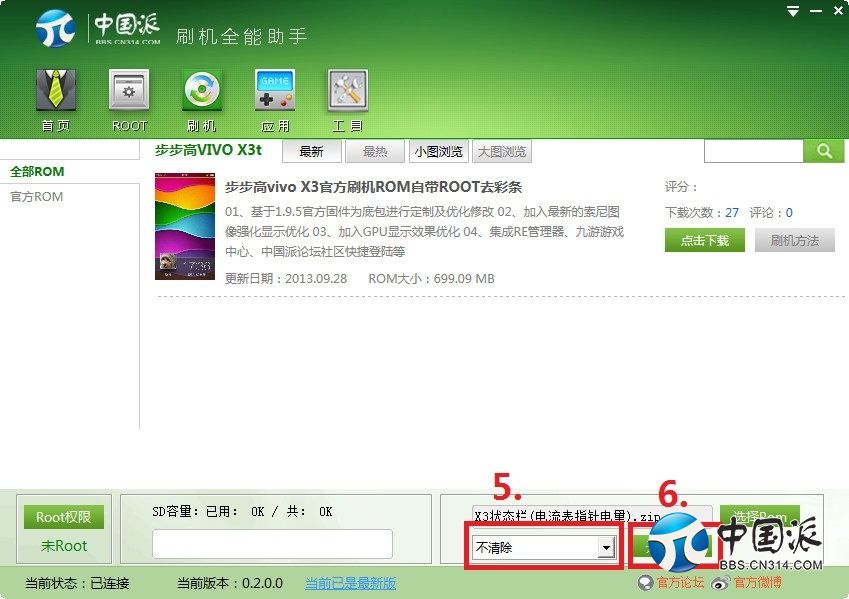The width and height of the screenshot is (849, 599).
Task: Open the 首页 home icon
Action: (56, 101)
